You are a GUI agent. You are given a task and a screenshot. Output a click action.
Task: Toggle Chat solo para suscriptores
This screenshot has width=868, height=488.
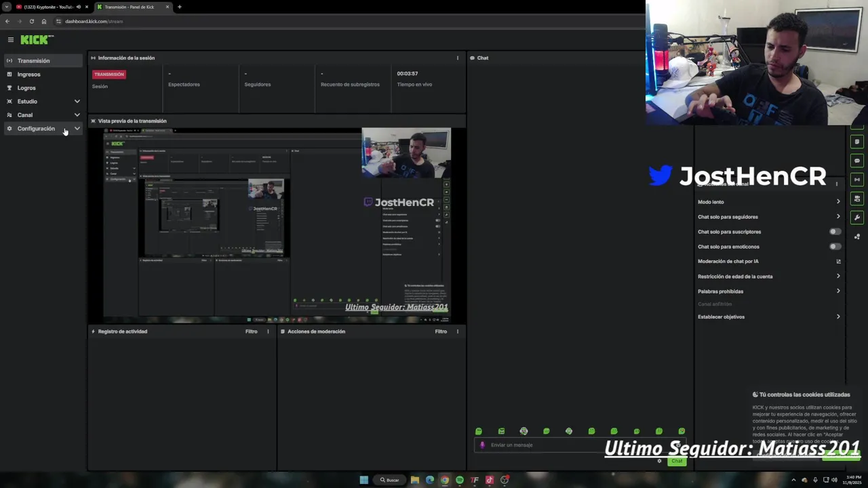tap(835, 232)
